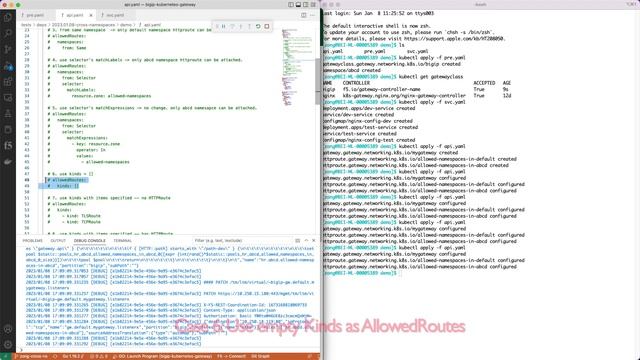Click the debug Step Into button

click(241, 26)
